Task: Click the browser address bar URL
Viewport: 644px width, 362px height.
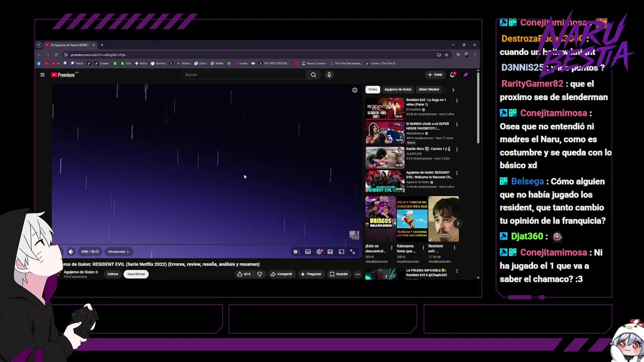Action: (x=98, y=55)
